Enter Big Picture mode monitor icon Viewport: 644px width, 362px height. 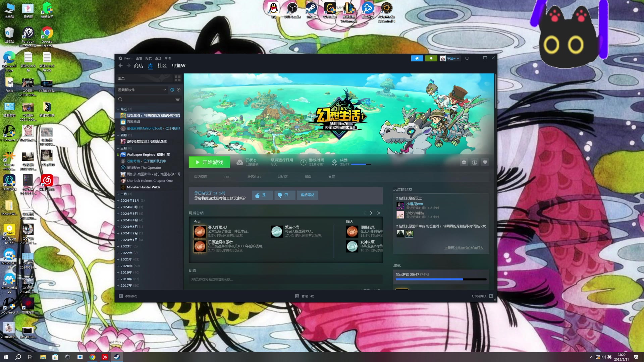tap(467, 58)
